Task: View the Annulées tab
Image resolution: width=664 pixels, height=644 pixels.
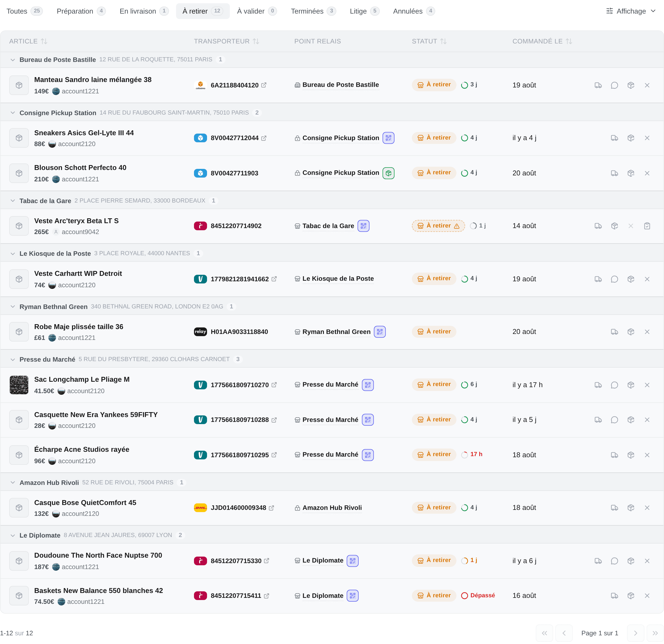Action: [x=414, y=11]
